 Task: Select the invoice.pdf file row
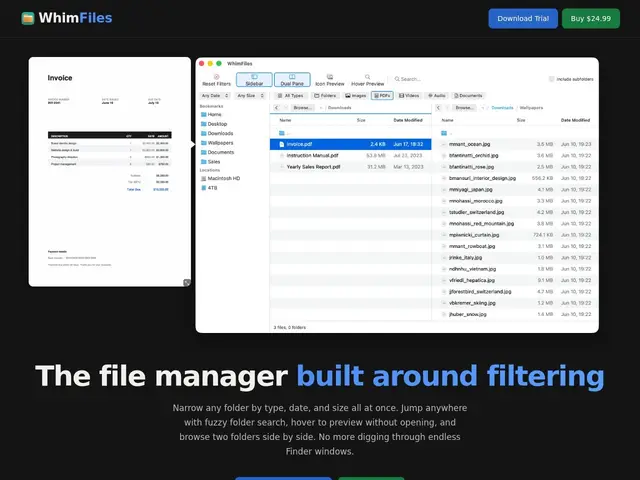click(351, 144)
